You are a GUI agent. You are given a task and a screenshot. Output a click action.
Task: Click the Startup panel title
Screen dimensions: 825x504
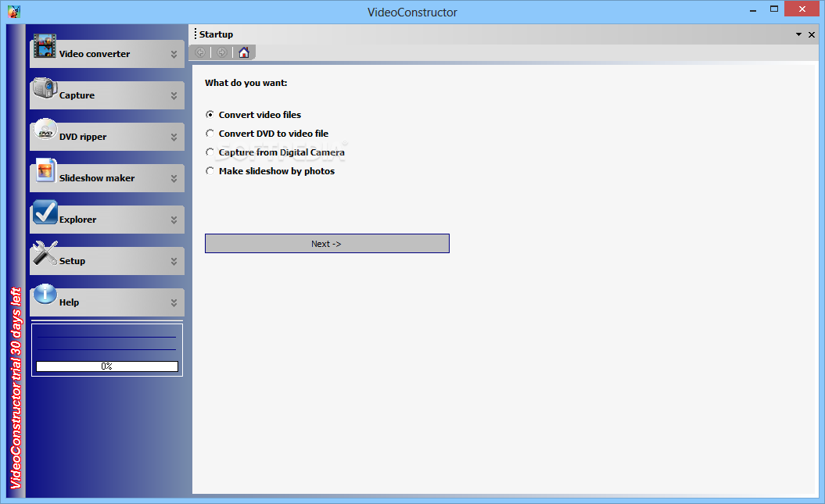pyautogui.click(x=217, y=34)
